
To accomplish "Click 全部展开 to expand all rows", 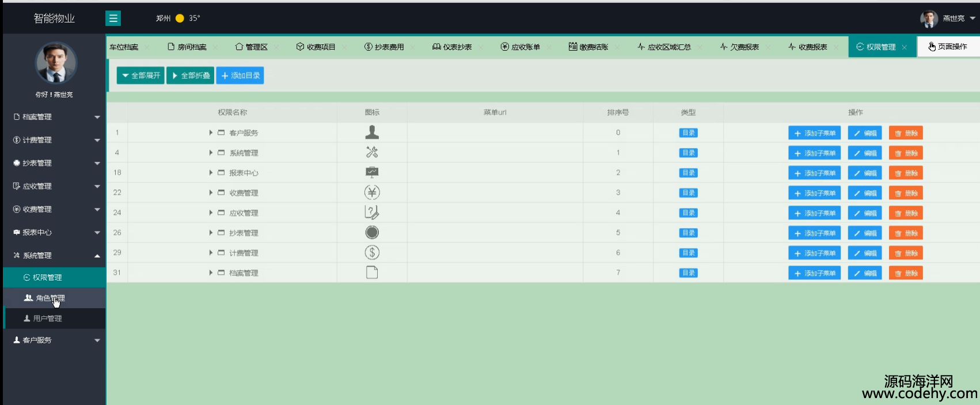I will (x=140, y=75).
